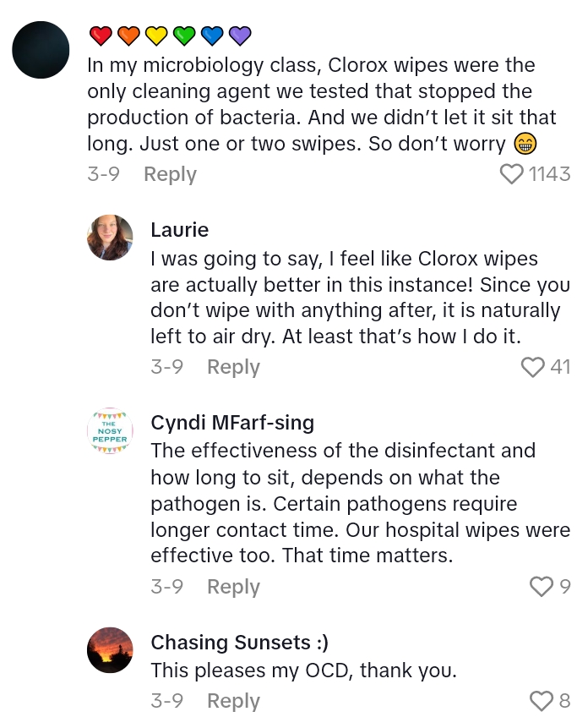This screenshot has height=728, width=577.
Task: Open the sunset profile picture
Action: pos(110,650)
